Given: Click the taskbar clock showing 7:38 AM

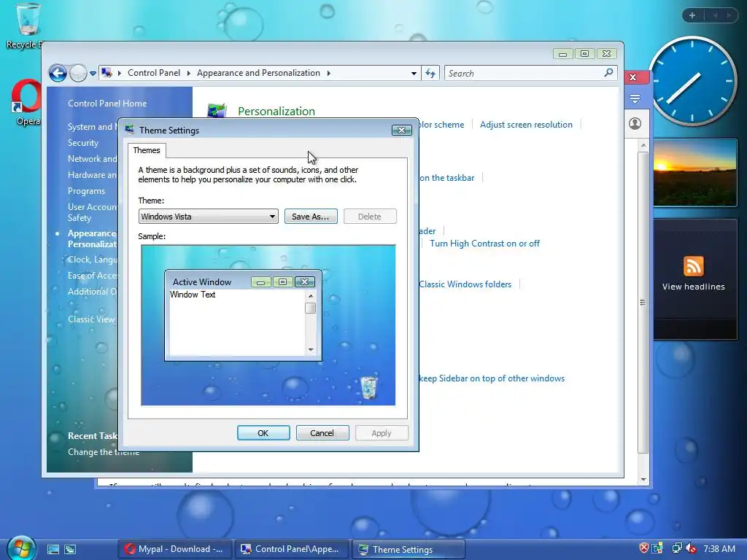Looking at the screenshot, I should pyautogui.click(x=719, y=548).
